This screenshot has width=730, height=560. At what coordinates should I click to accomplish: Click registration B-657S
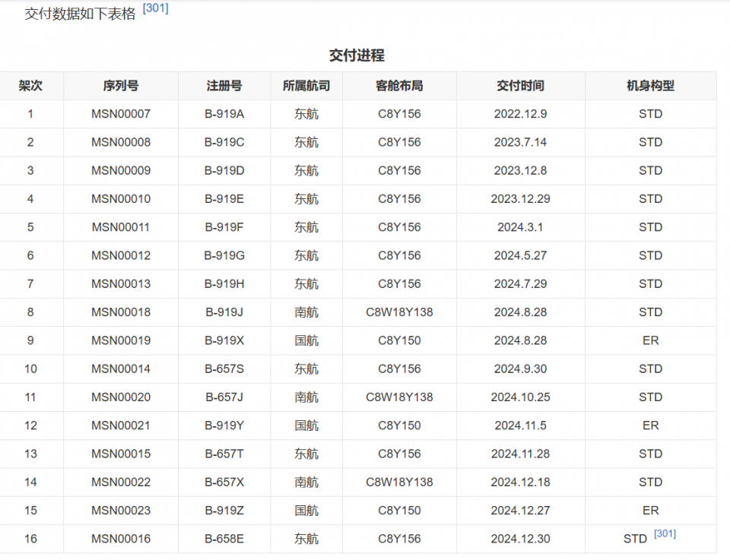224,369
